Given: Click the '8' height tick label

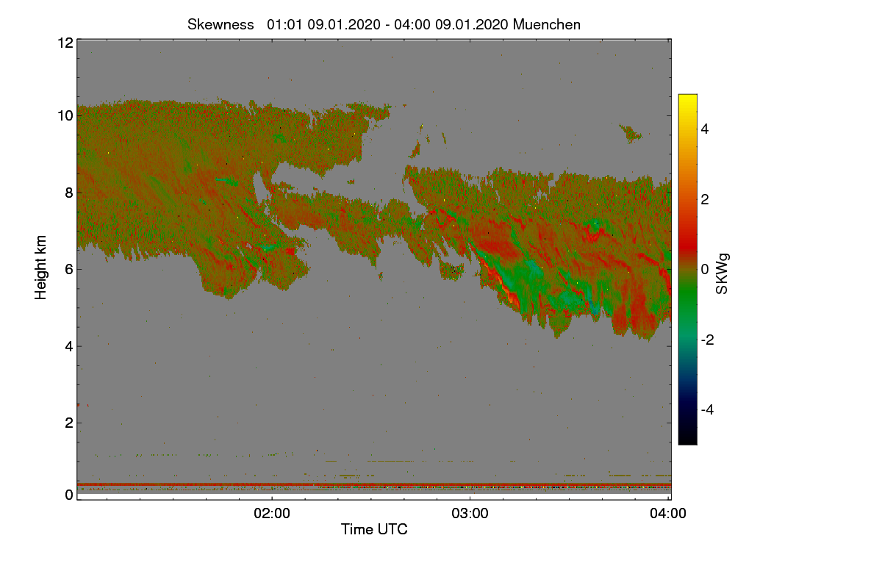Looking at the screenshot, I should coord(69,193).
